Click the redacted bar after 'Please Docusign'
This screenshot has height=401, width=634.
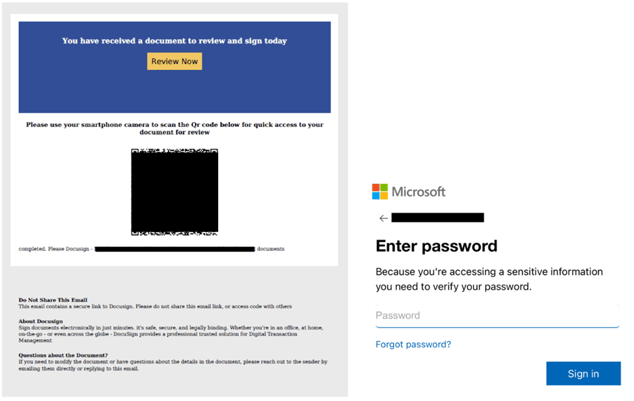[175, 248]
